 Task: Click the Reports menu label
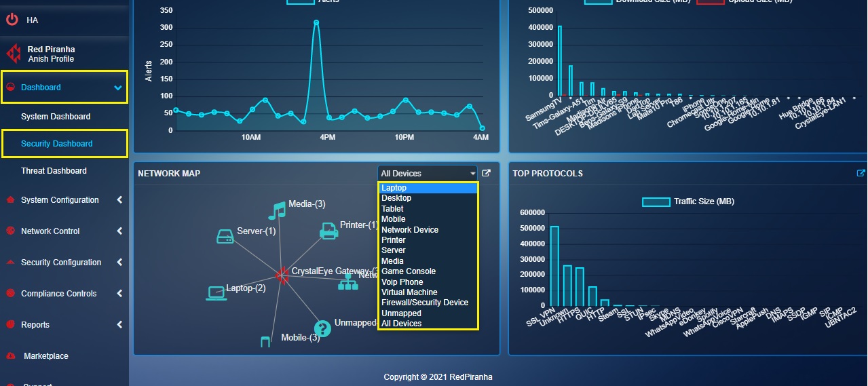(35, 325)
